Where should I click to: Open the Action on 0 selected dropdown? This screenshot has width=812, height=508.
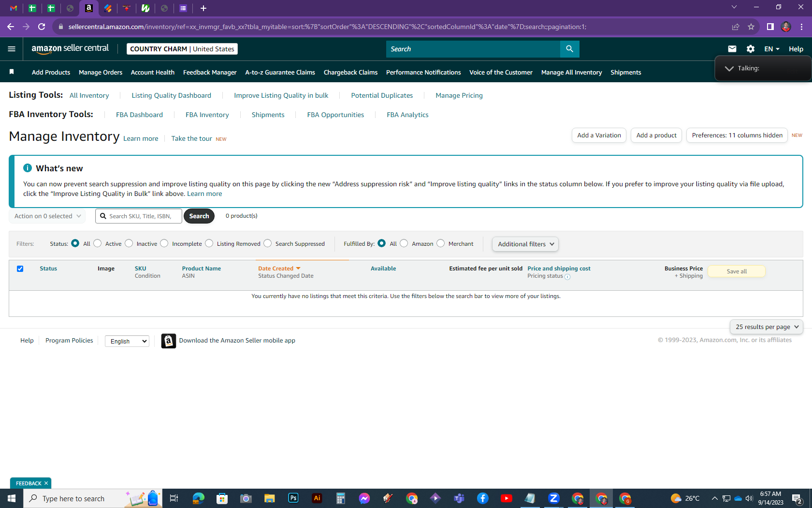(x=47, y=216)
